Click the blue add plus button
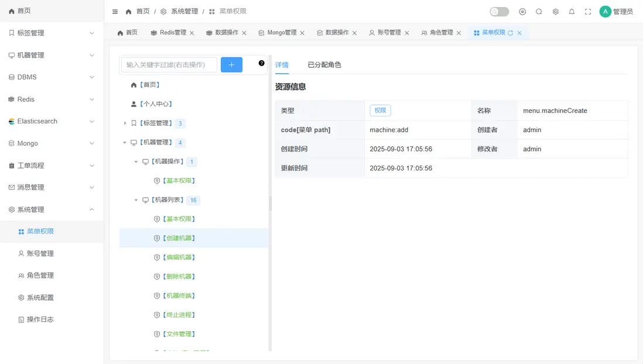 tap(231, 65)
